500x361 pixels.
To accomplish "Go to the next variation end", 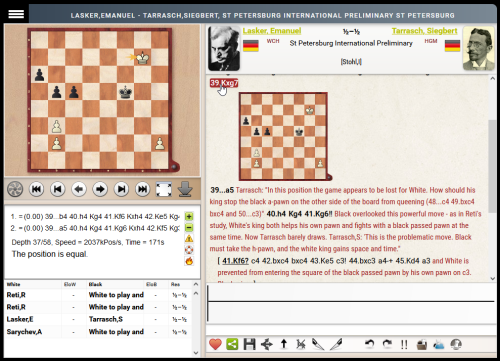I will (121, 189).
